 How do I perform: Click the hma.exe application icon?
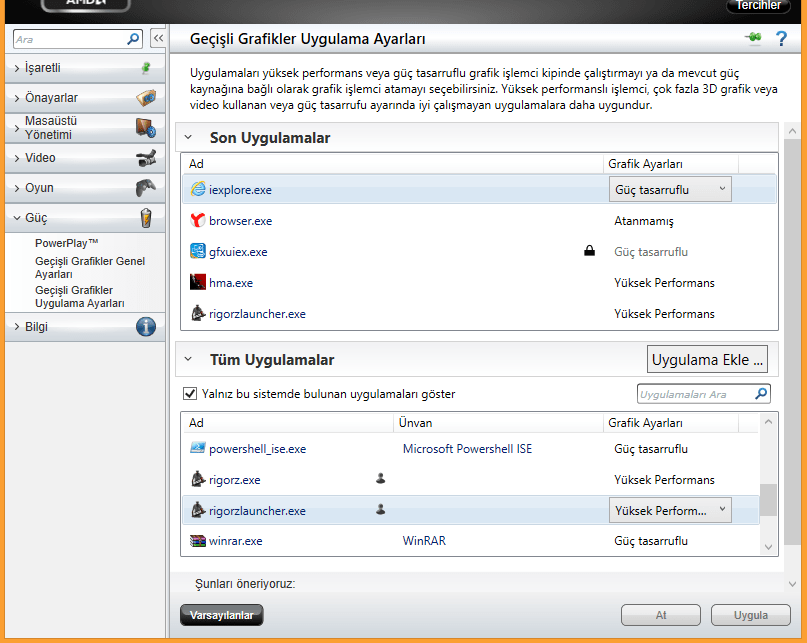[198, 282]
